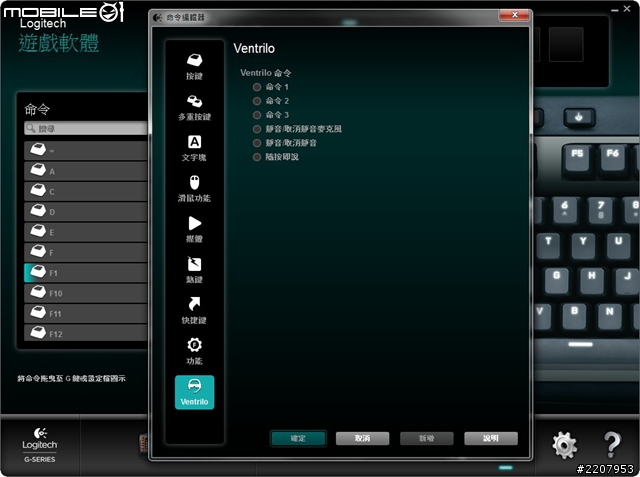Choose the 功能 function gear category

pyautogui.click(x=194, y=351)
